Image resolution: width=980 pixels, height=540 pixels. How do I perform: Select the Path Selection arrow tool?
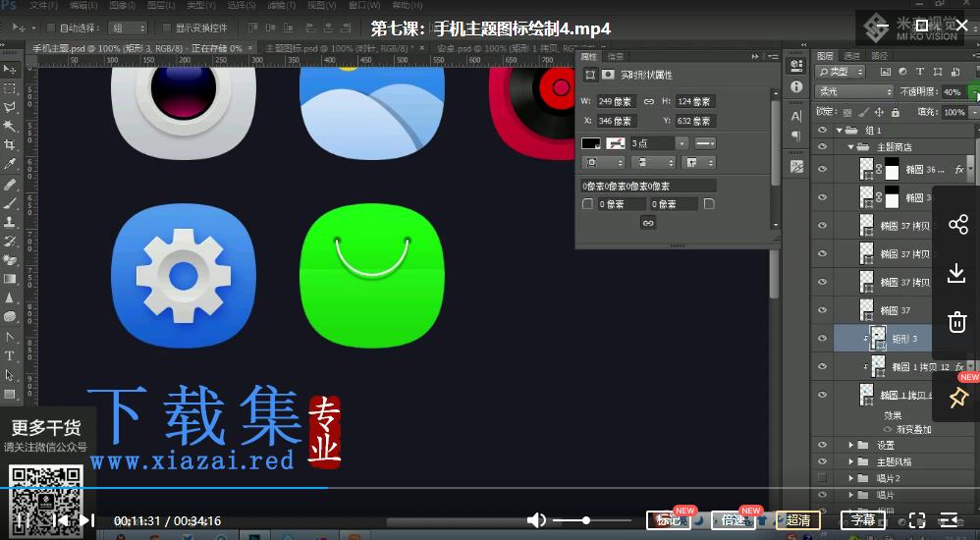(10, 375)
